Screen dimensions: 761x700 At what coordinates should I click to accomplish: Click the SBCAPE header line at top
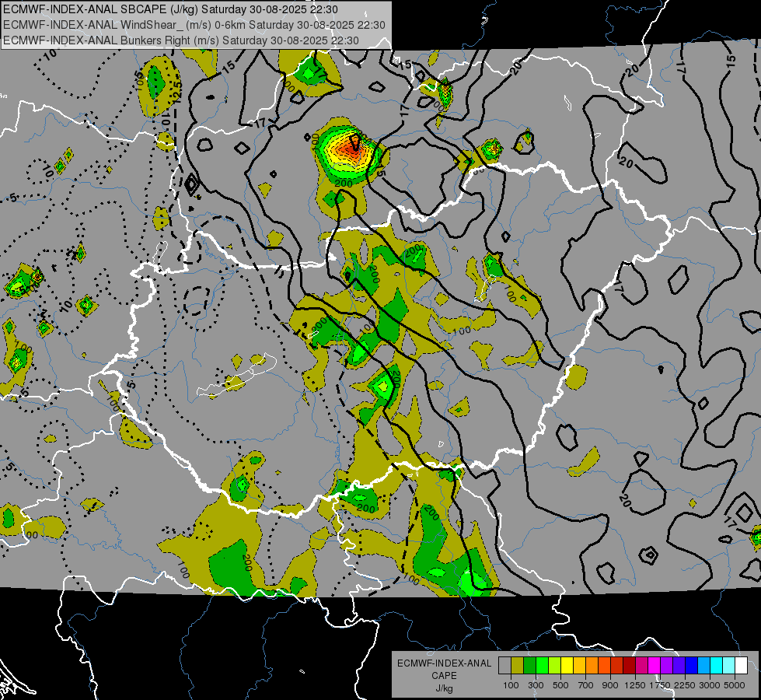(x=170, y=9)
